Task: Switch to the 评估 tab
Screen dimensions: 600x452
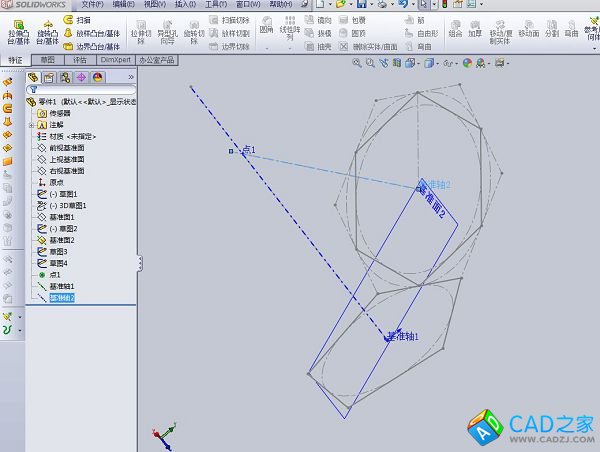Action: pyautogui.click(x=79, y=60)
